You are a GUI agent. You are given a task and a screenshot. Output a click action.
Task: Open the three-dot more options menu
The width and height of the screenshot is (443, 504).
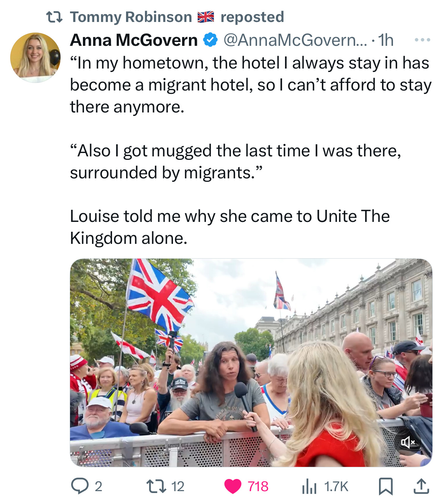pyautogui.click(x=423, y=40)
